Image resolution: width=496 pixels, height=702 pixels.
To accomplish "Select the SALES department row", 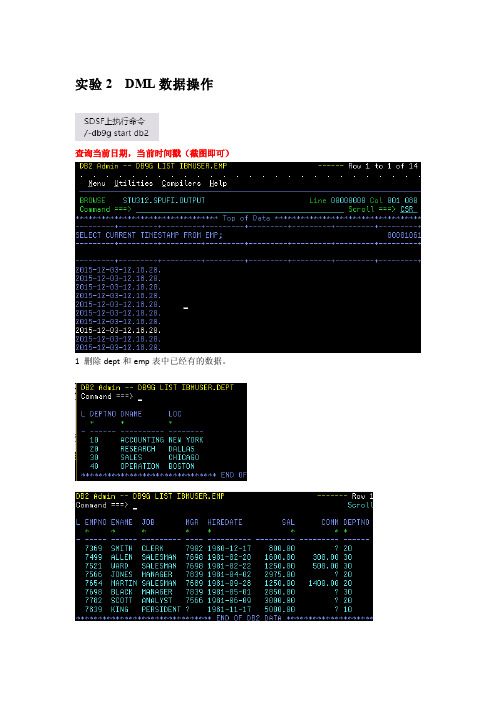I will pos(140,458).
